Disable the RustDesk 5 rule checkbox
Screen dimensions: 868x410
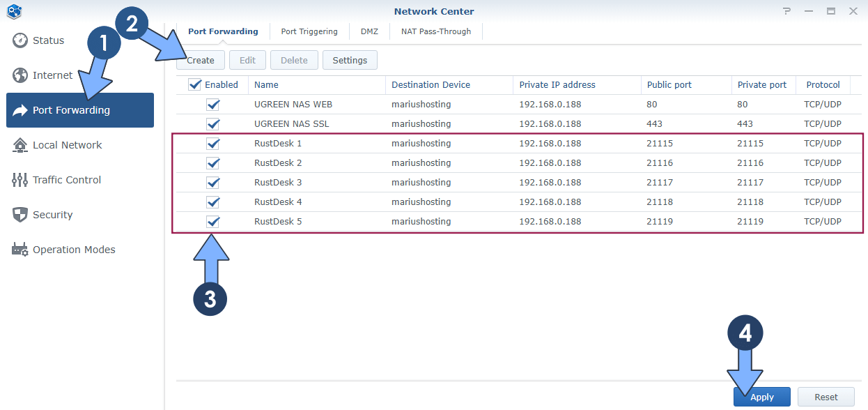pyautogui.click(x=213, y=222)
